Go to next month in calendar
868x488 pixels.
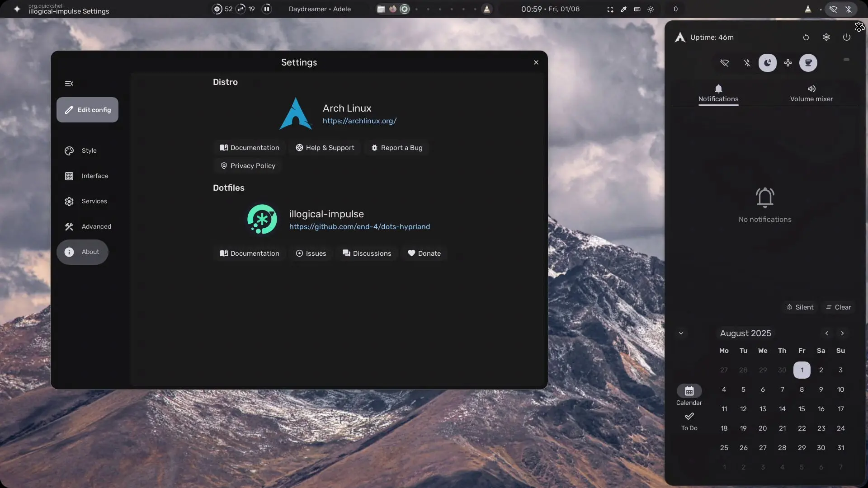[x=842, y=333]
